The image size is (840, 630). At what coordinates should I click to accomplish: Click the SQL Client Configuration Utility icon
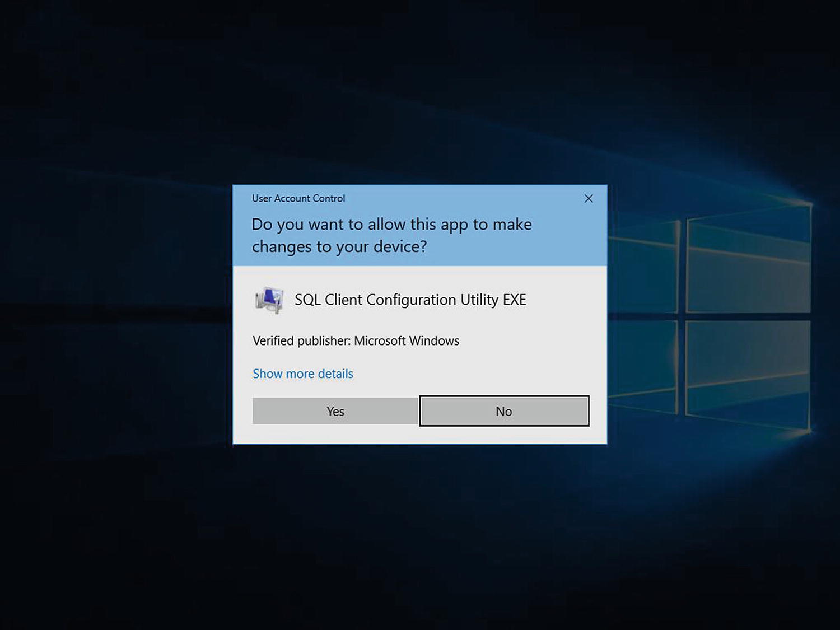pos(269,300)
